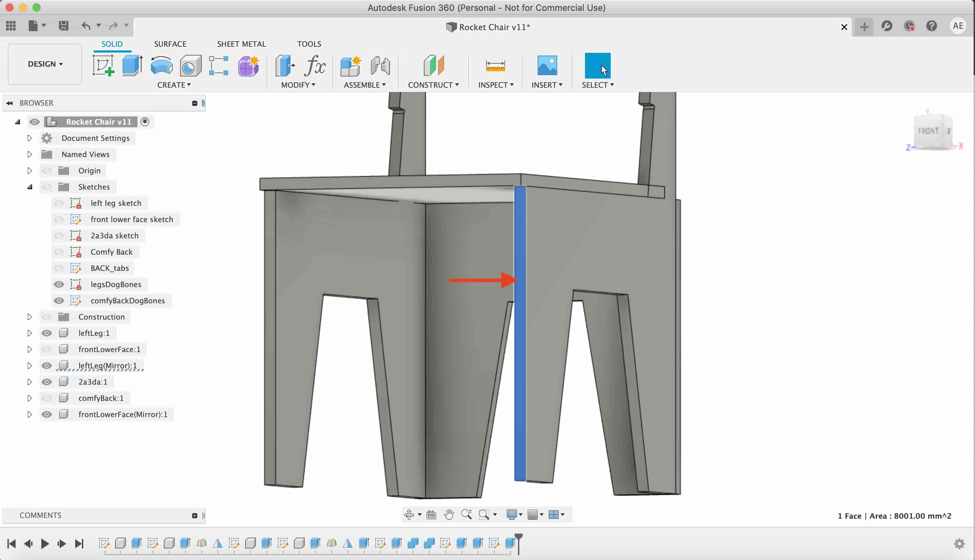This screenshot has width=975, height=560.
Task: Expand Named Views node
Action: [x=29, y=154]
